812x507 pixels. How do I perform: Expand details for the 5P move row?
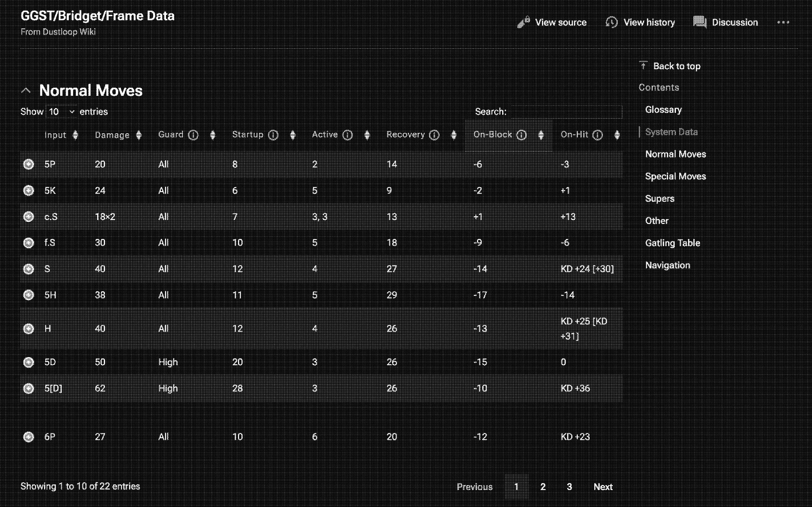click(x=28, y=164)
